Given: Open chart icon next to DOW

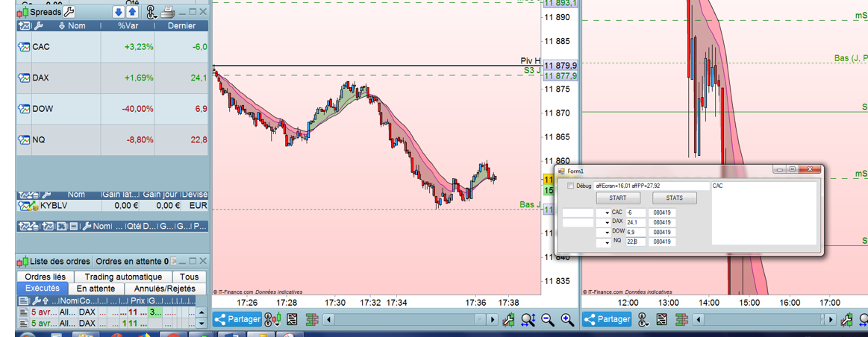Looking at the screenshot, I should pyautogui.click(x=25, y=109).
